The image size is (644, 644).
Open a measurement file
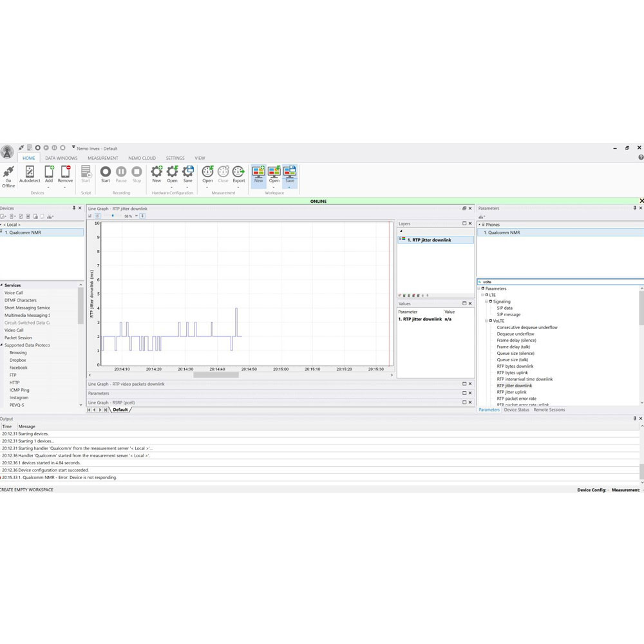[207, 171]
